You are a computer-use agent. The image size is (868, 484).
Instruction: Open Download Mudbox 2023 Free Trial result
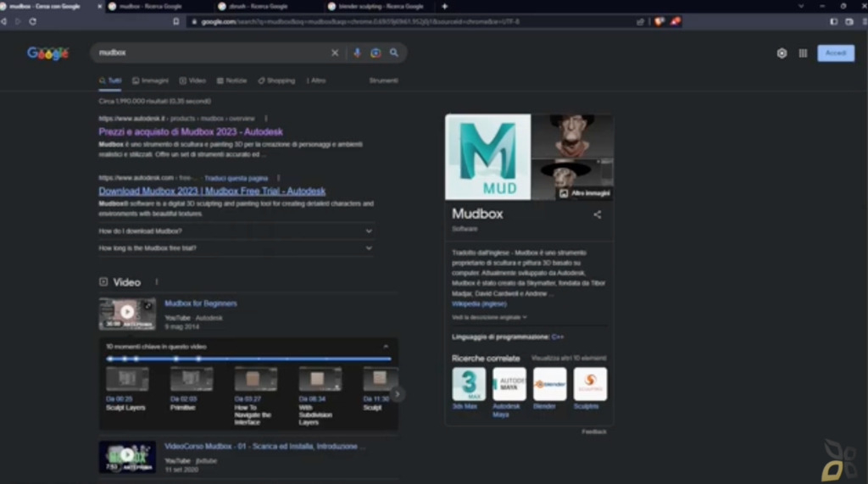212,191
